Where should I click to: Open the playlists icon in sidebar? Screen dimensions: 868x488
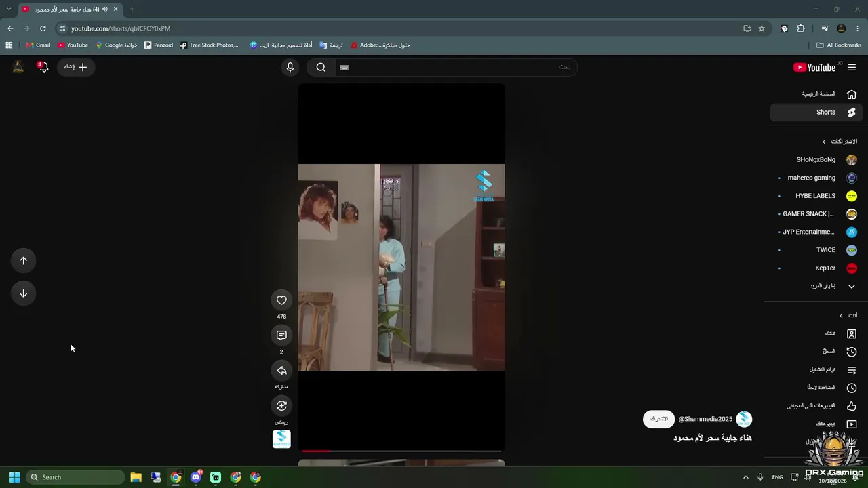click(x=852, y=370)
